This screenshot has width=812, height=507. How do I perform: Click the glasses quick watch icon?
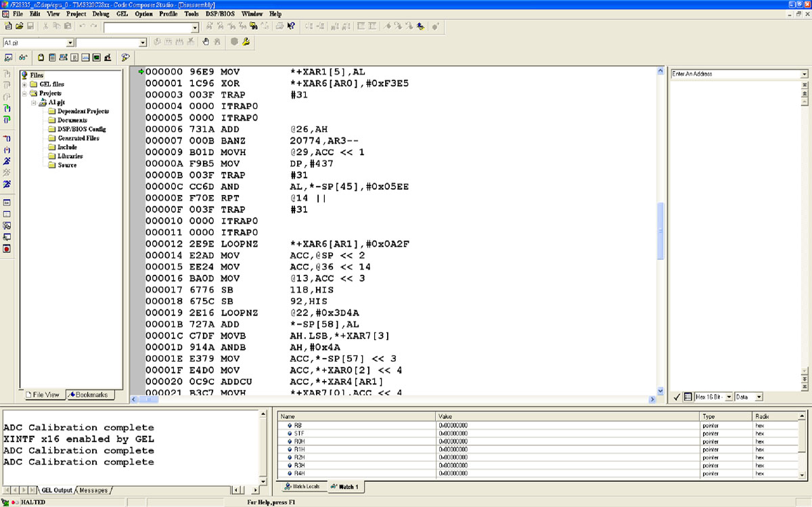(x=23, y=58)
